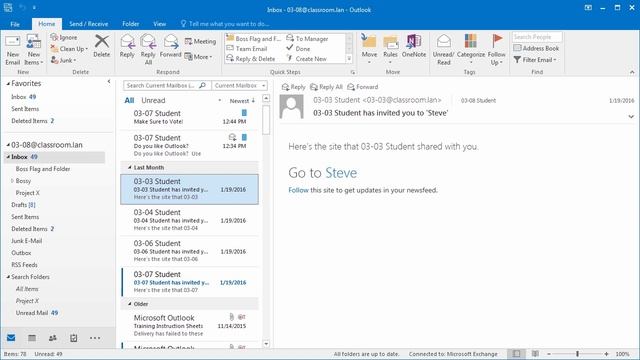
Task: Click zoom out minus button
Action: pyautogui.click(x=549, y=354)
